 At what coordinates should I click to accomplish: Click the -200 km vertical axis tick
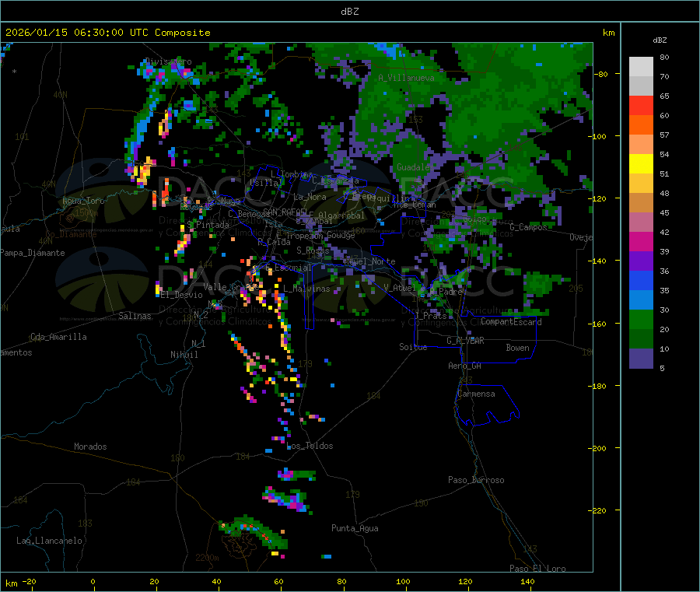(597, 448)
